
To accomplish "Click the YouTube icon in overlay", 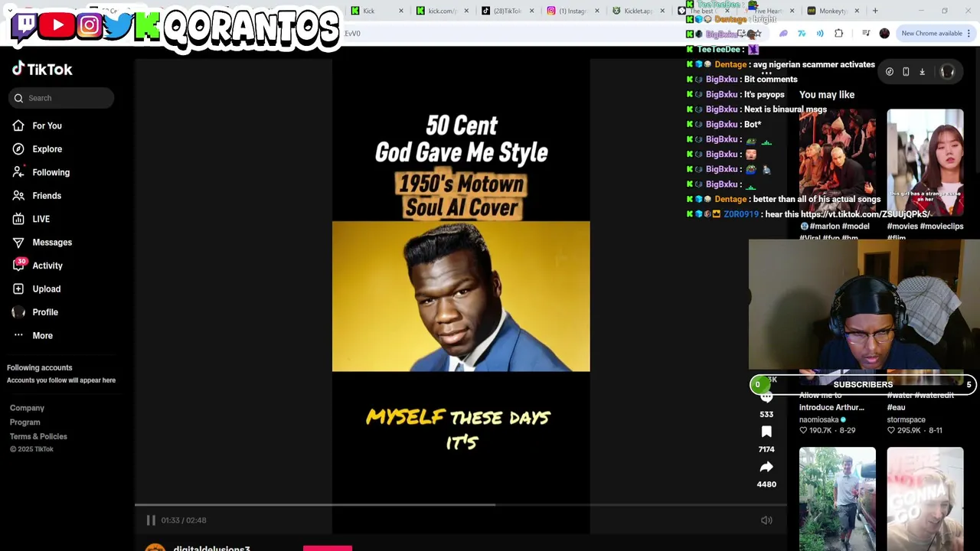I will point(57,25).
